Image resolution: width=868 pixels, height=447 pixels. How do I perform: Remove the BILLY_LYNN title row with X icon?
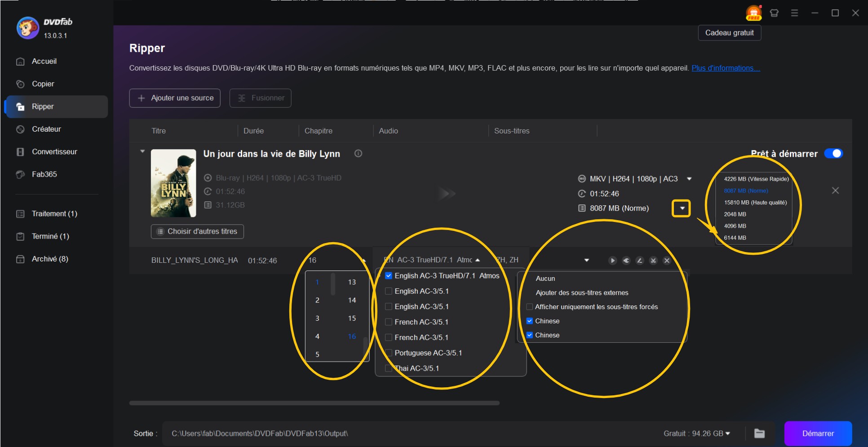tap(667, 261)
